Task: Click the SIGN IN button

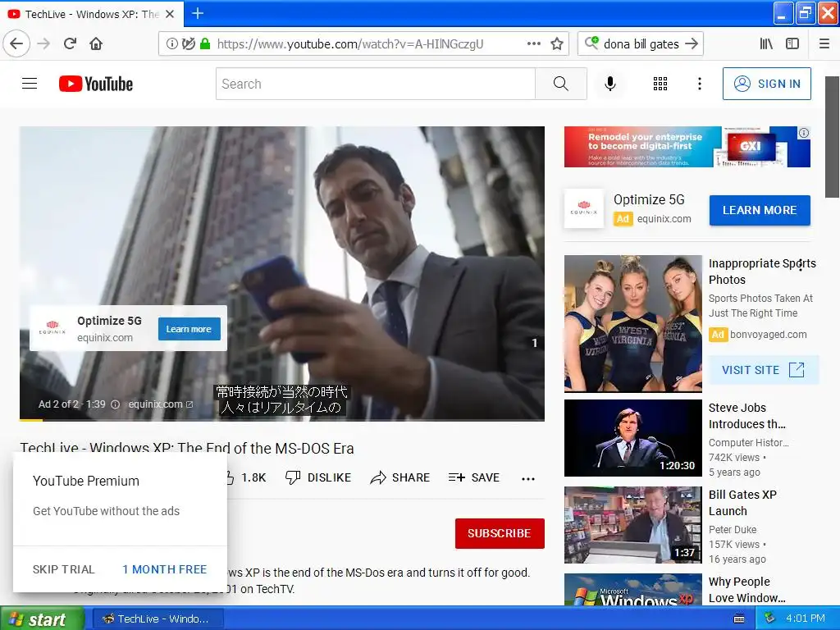Action: [x=767, y=84]
